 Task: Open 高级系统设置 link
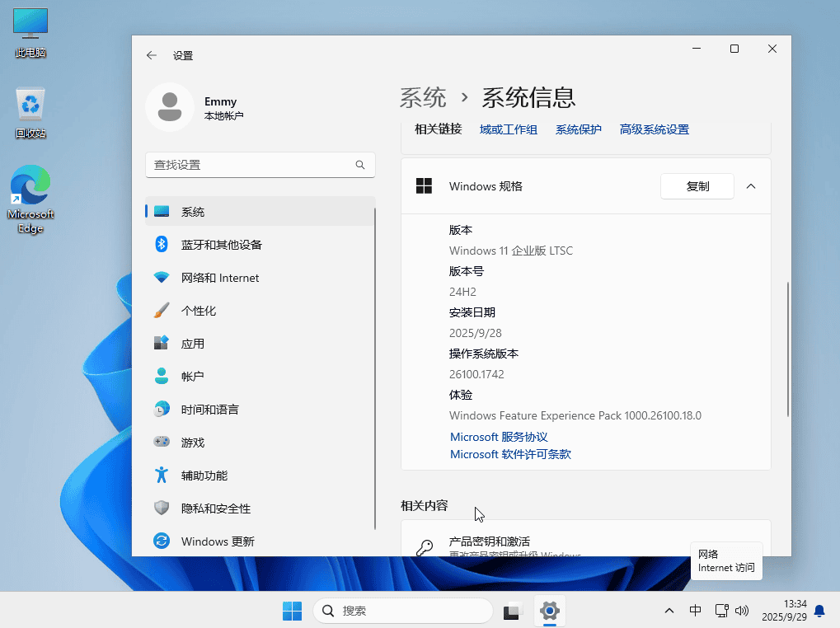click(655, 129)
